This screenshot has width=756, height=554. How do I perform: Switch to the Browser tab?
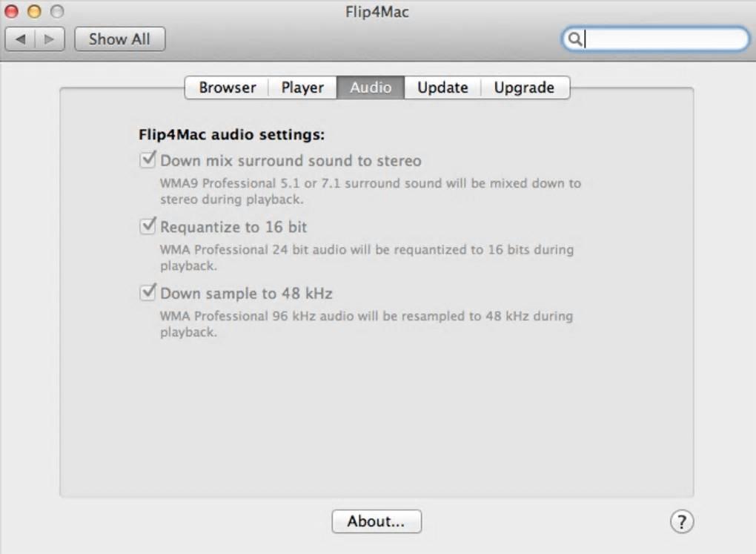click(x=227, y=88)
